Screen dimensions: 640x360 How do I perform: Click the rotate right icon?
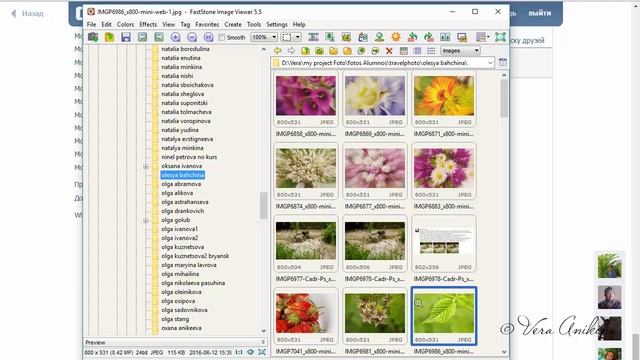(x=429, y=37)
